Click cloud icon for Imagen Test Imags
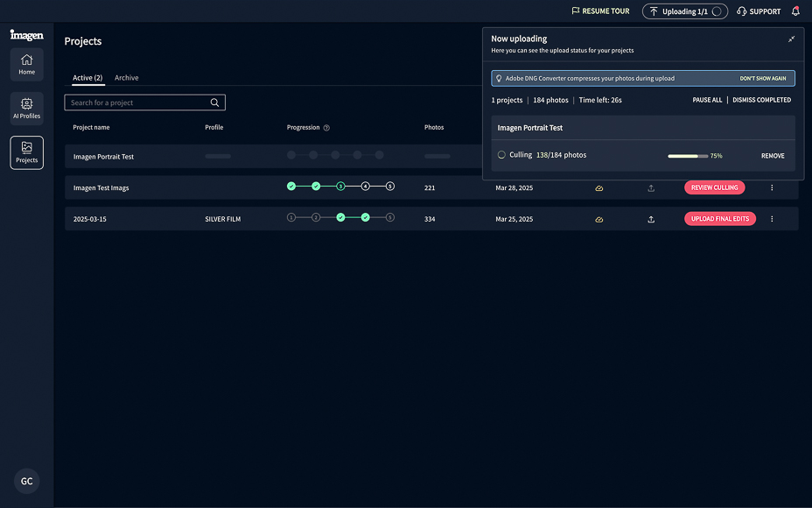 pyautogui.click(x=598, y=188)
